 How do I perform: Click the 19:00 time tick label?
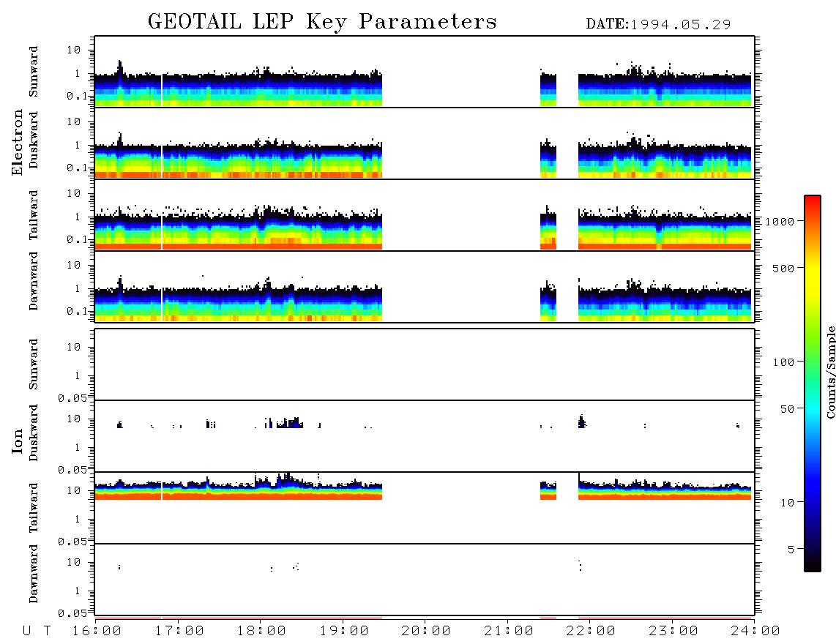(344, 631)
